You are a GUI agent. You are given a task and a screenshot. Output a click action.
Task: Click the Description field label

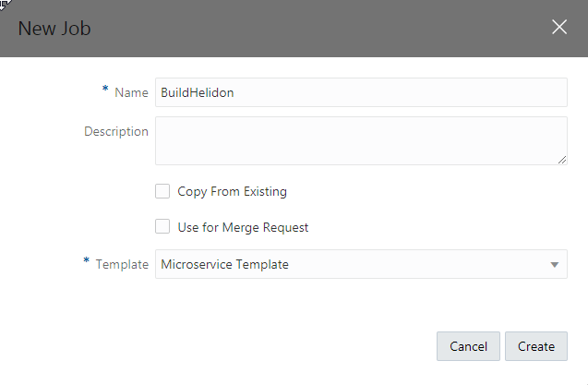click(x=116, y=131)
